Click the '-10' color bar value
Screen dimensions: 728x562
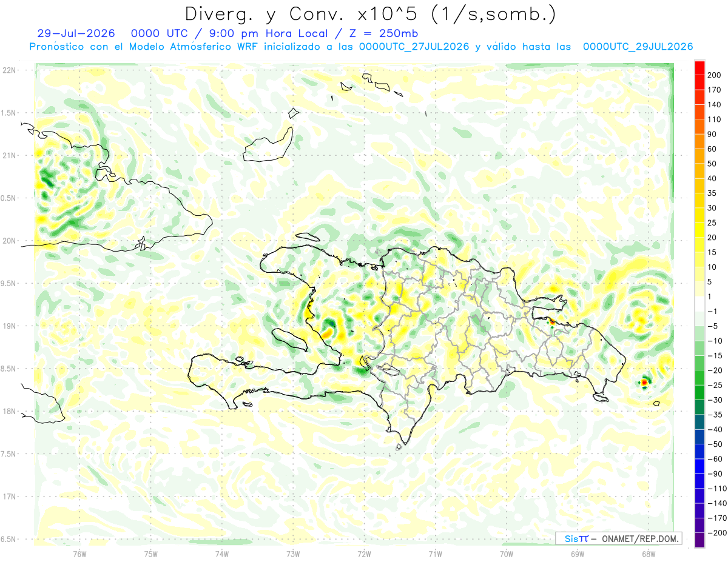(716, 341)
